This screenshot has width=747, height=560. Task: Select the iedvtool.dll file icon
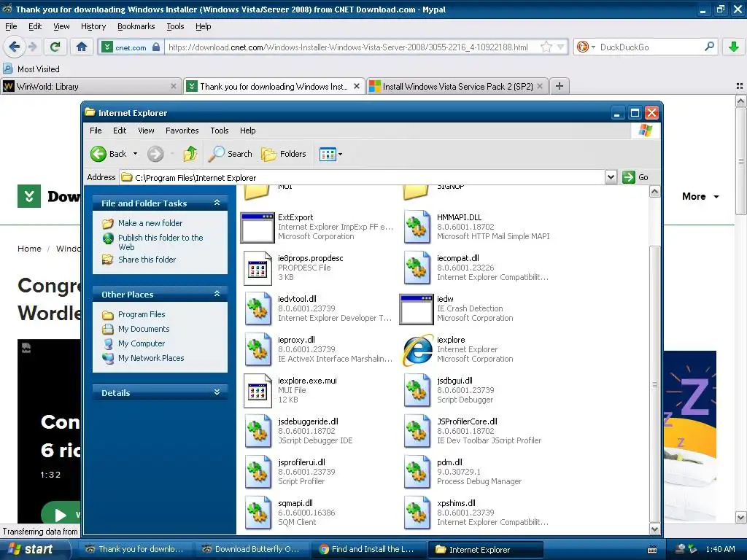coord(258,309)
